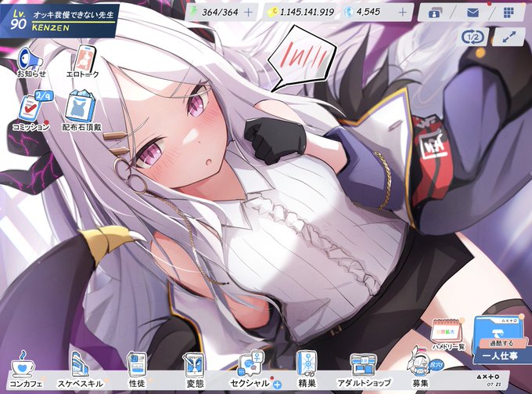
Task: Click the credit amount 1,145,141,919
Action: point(307,13)
